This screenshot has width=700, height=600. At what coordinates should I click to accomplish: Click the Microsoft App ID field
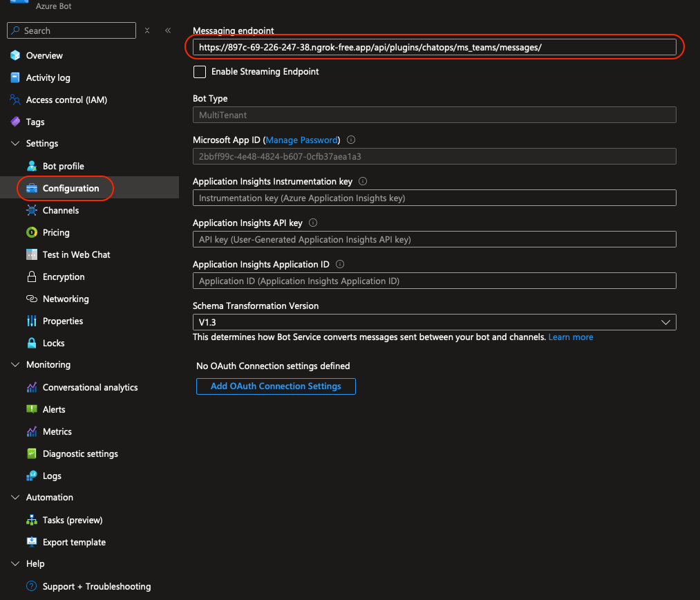[x=435, y=156]
